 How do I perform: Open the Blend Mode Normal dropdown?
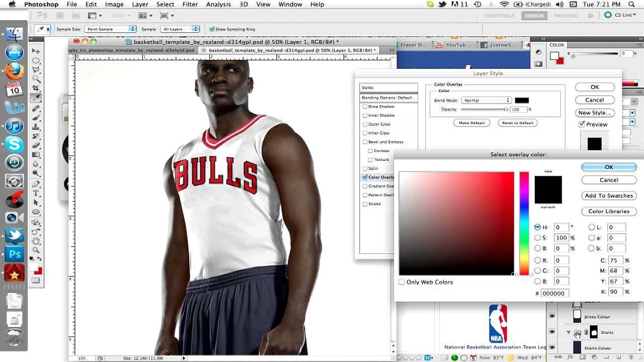487,101
